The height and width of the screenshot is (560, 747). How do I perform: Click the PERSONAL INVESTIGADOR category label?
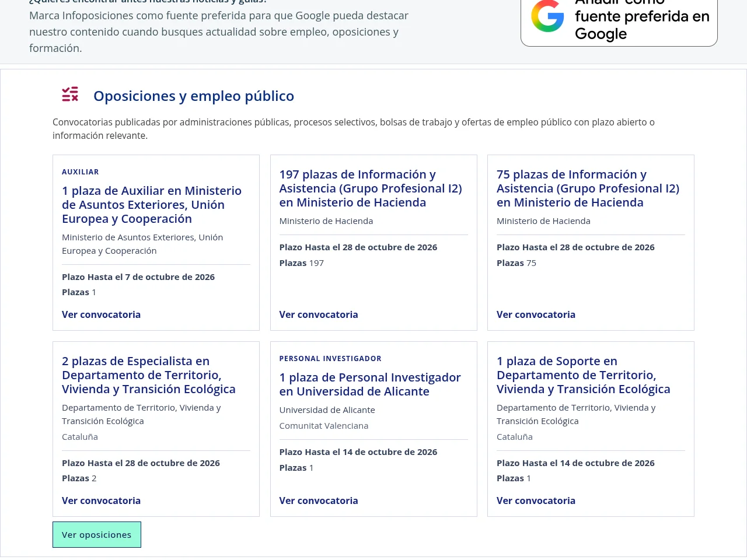click(x=330, y=359)
